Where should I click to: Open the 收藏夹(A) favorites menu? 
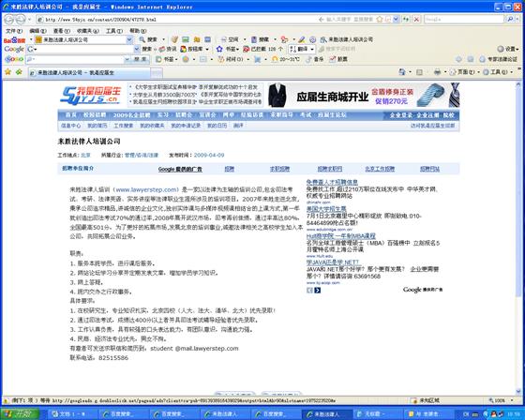click(x=88, y=31)
